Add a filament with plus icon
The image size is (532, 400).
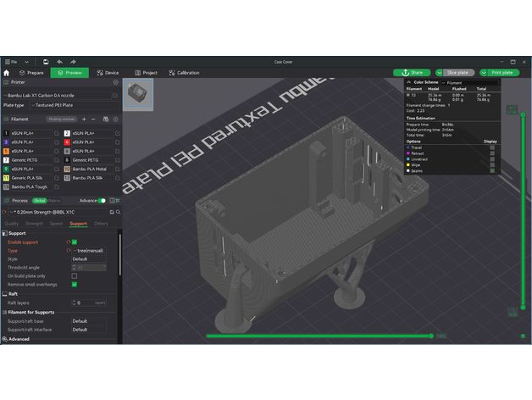click(x=83, y=119)
